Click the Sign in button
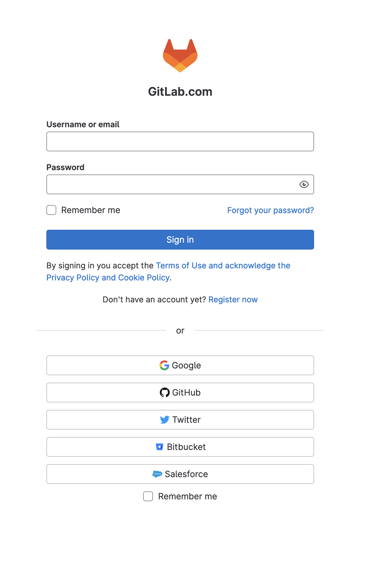This screenshot has height=588, width=366. click(x=180, y=239)
